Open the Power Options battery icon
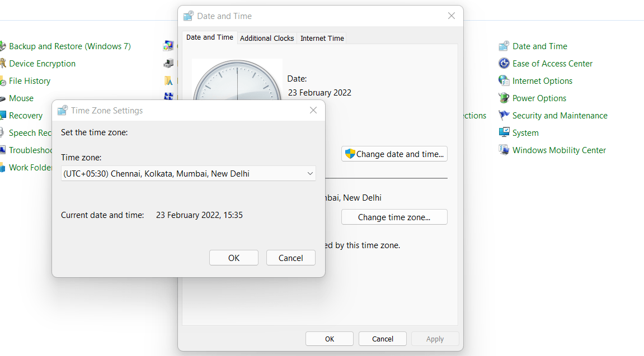 tap(504, 98)
